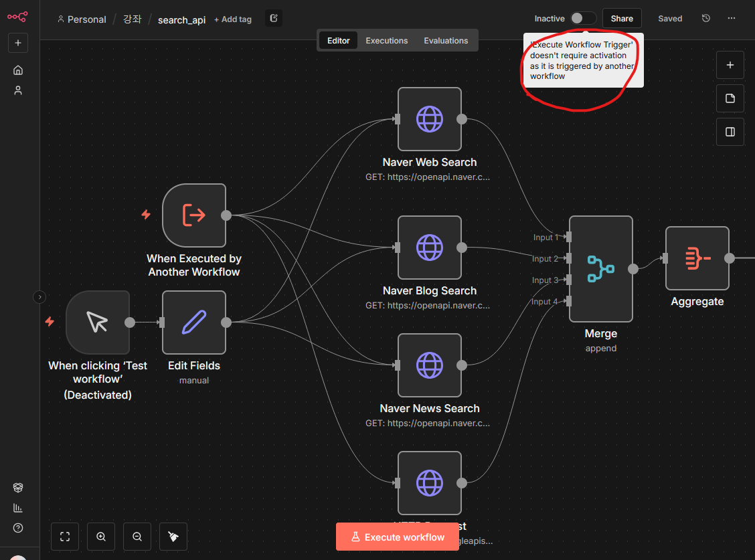755x560 pixels.
Task: Click the lightning trigger icon beside Execute trigger
Action: tap(146, 214)
